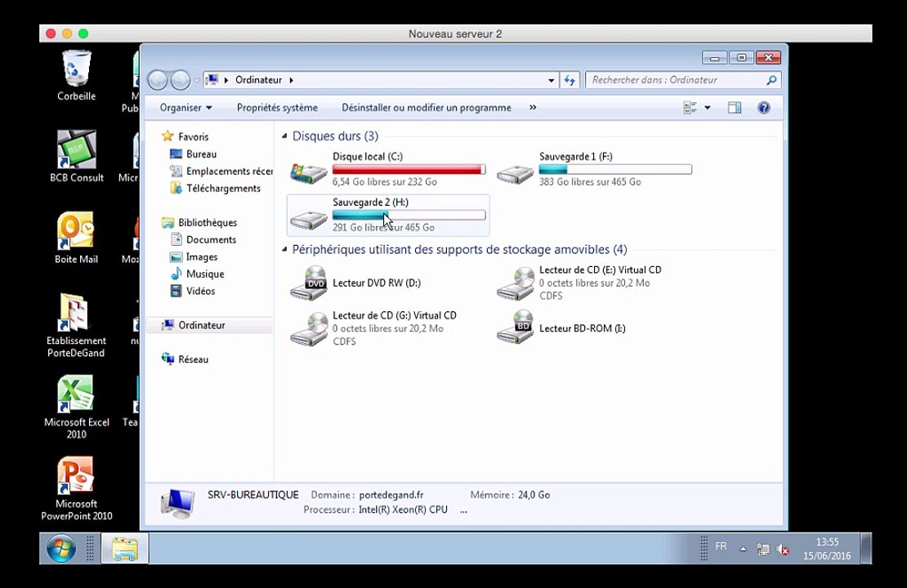The width and height of the screenshot is (907, 588).
Task: Click Désinstaller ou modifier un programme
Action: [x=427, y=108]
